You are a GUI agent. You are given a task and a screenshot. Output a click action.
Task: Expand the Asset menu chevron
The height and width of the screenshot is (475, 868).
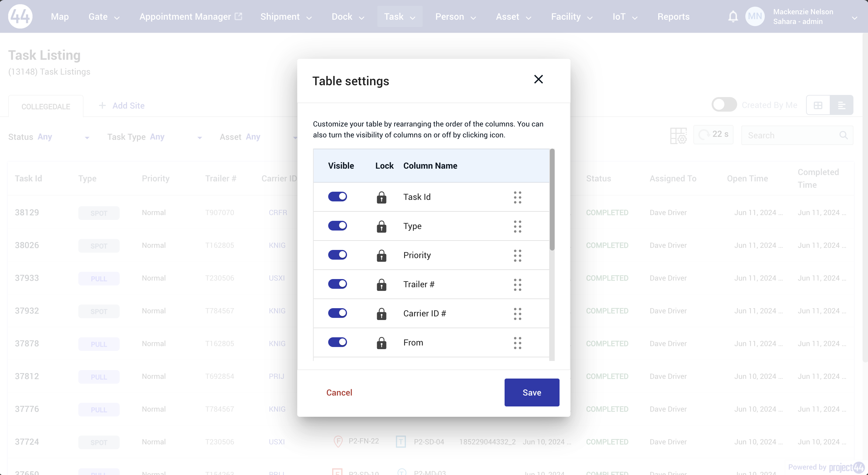[x=529, y=18]
